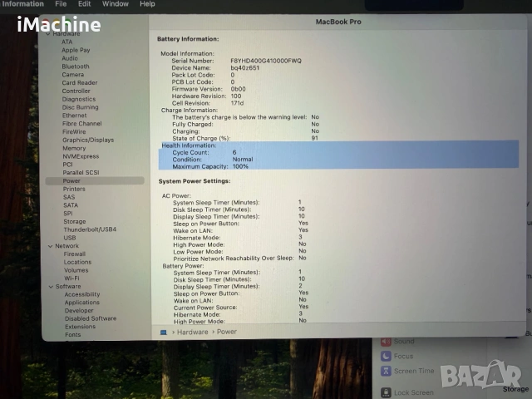Select Firewall in the sidebar

click(x=74, y=254)
